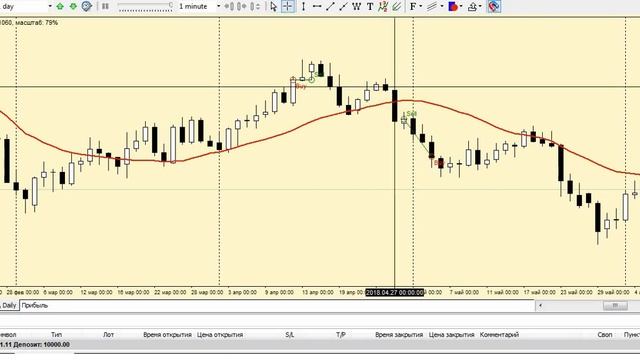
Task: Click the crosshair date label 2018.04.27 00:00:00
Action: tap(394, 292)
